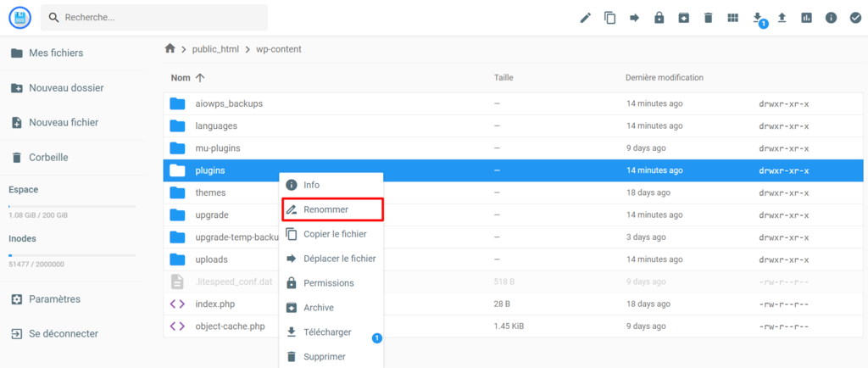Go to home via breadcrumb house icon
The width and height of the screenshot is (868, 368).
coord(170,48)
